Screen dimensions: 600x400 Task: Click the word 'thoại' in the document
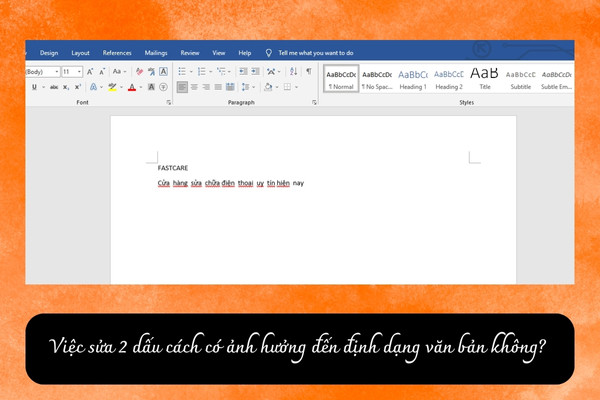point(245,183)
